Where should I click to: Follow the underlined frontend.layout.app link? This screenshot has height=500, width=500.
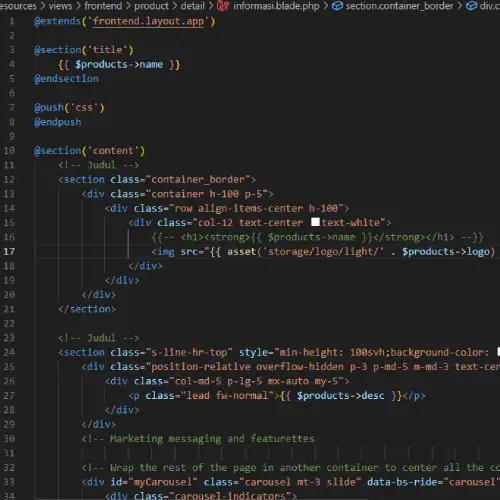pyautogui.click(x=148, y=21)
